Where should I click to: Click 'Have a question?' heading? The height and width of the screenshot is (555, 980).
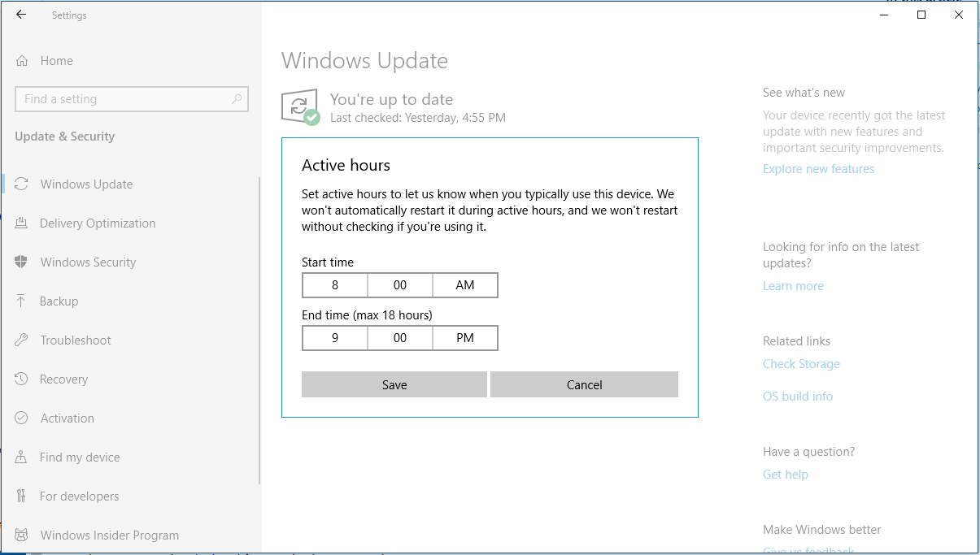[808, 452]
